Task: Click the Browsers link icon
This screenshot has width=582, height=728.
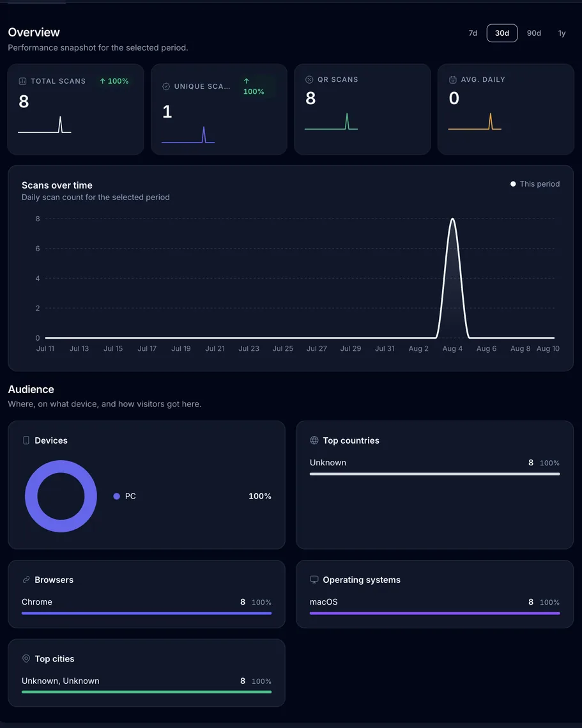Action: [x=26, y=580]
